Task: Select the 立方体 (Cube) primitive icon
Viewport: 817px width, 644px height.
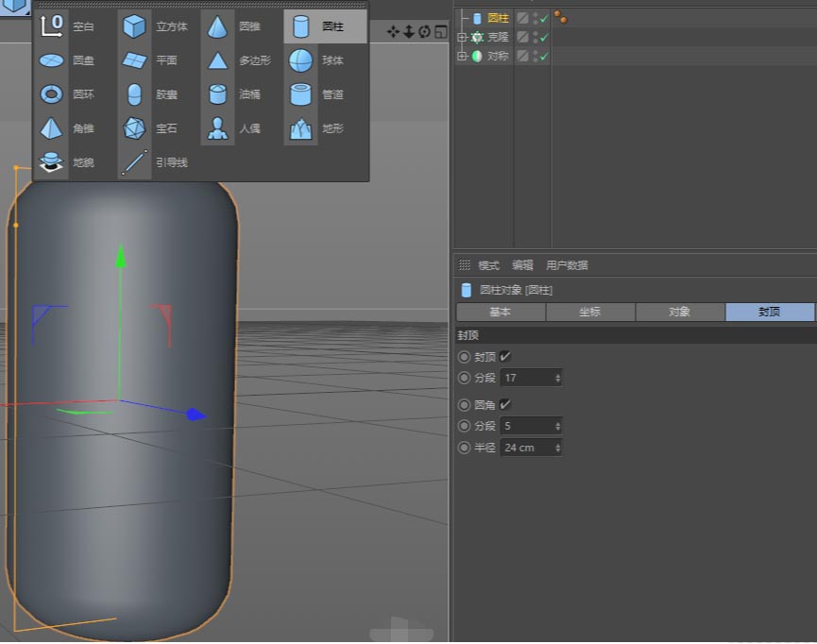Action: coord(134,25)
